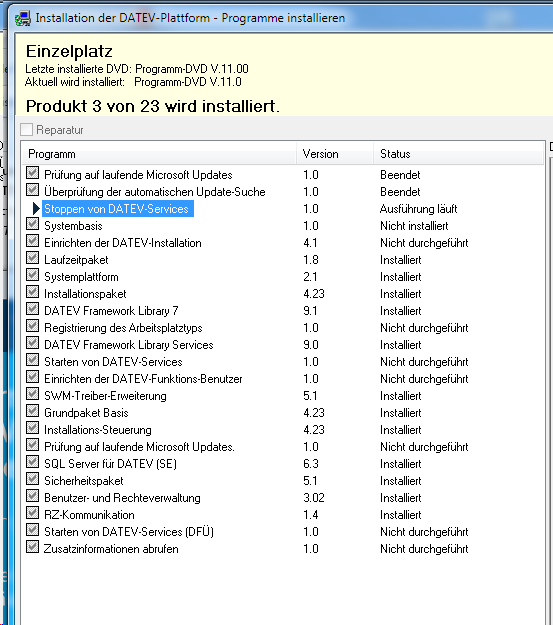Click the 'Produkt 3 von 23 wird installiert' text
Screen dimensions: 553x625
(153, 106)
